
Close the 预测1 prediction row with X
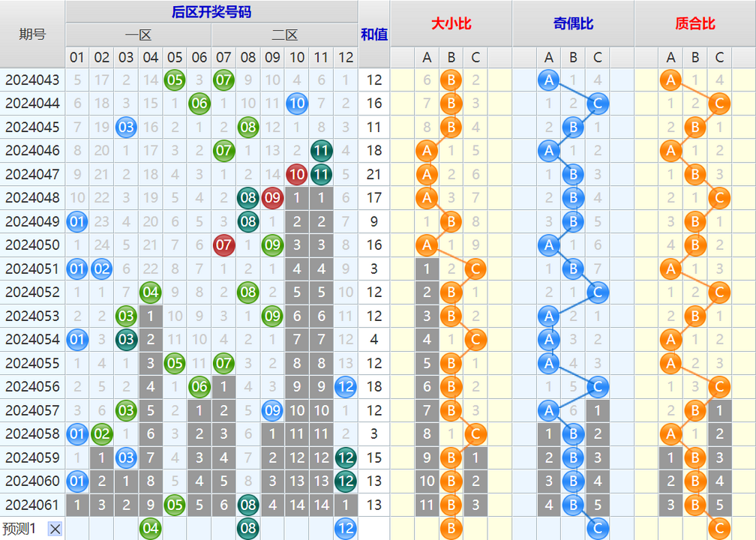coord(55,529)
